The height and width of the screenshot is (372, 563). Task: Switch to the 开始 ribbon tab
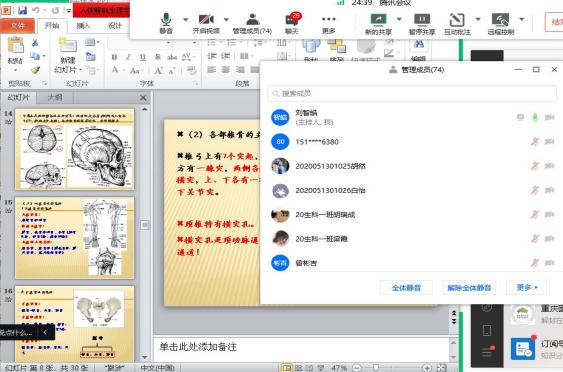[52, 25]
